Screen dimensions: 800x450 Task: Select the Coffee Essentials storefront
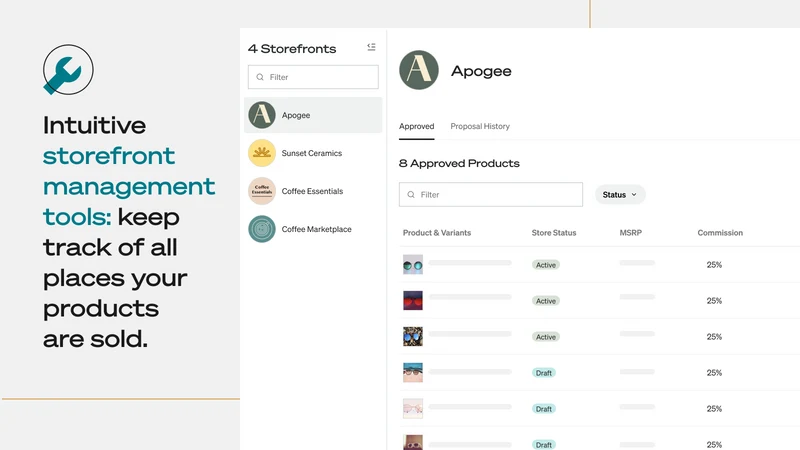tap(313, 191)
